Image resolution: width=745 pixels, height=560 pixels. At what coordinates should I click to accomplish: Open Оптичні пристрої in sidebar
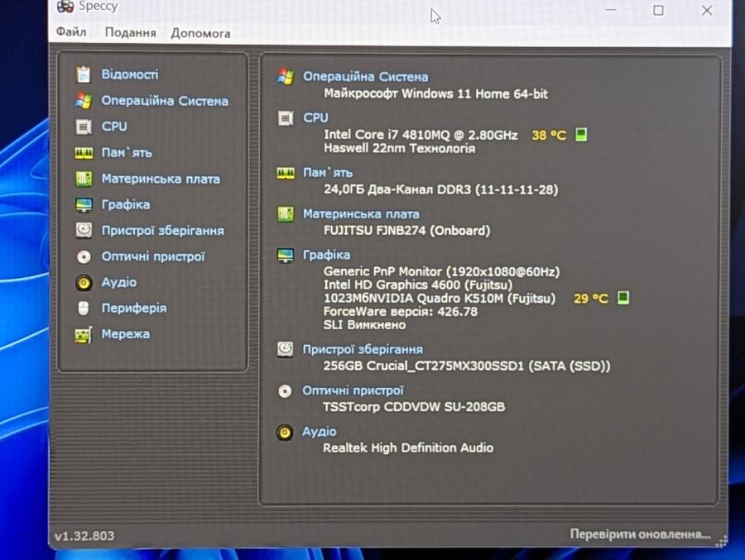click(153, 256)
